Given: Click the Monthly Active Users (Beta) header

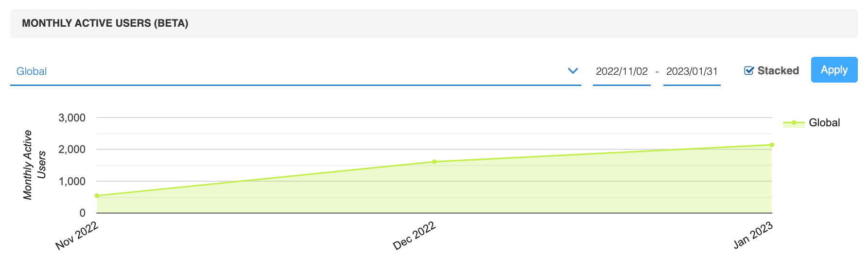Looking at the screenshot, I should [x=105, y=23].
